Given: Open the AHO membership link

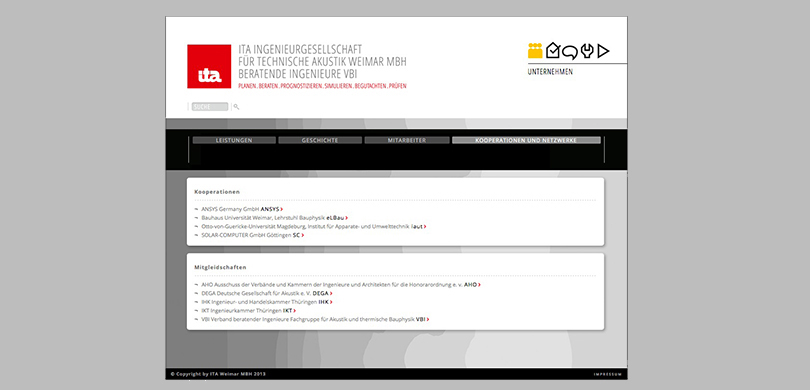Looking at the screenshot, I should coord(341,285).
